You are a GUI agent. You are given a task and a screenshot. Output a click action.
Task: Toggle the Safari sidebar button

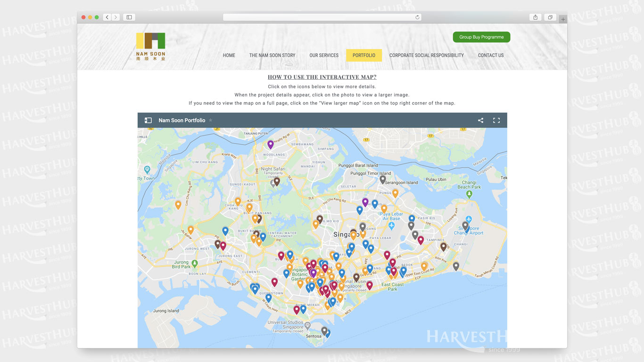pyautogui.click(x=129, y=17)
